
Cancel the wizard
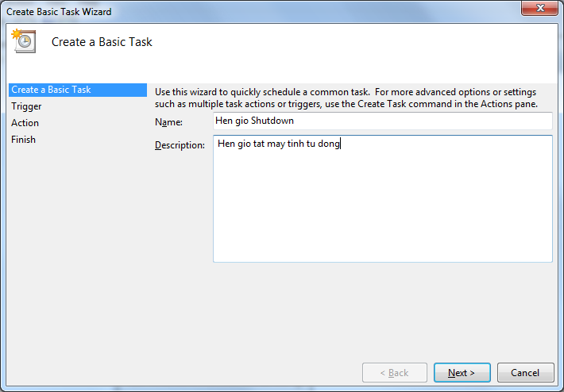(525, 373)
